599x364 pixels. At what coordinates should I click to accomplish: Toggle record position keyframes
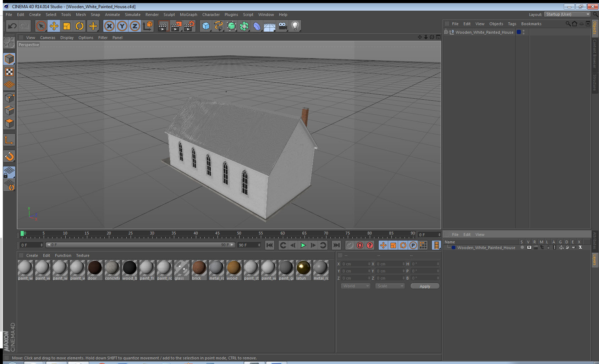click(383, 245)
